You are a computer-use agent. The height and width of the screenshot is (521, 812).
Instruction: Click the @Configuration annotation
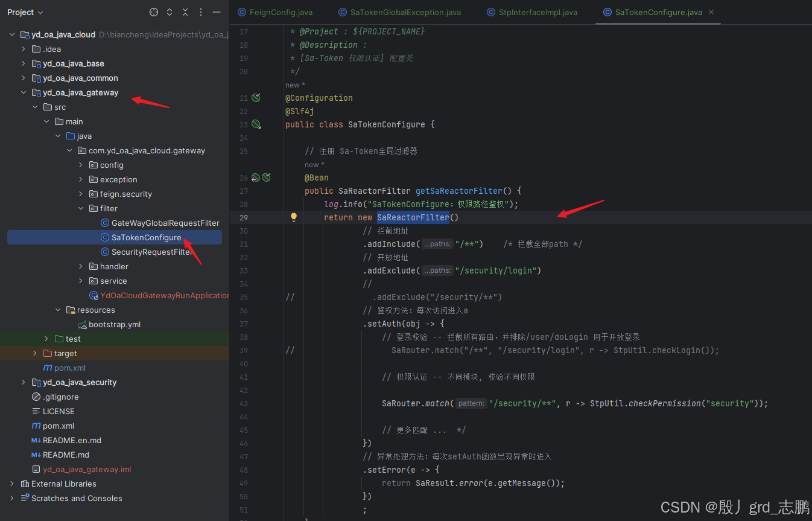tap(319, 98)
